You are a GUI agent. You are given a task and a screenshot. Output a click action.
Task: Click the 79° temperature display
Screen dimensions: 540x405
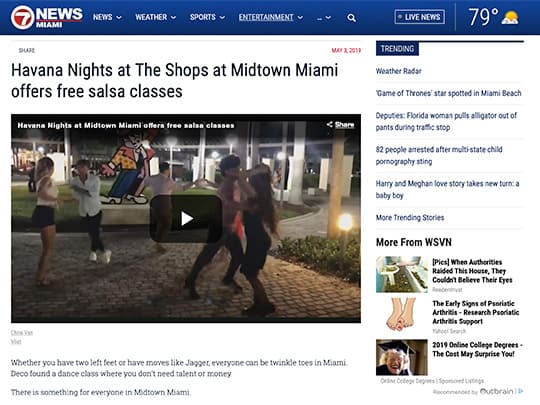(483, 17)
